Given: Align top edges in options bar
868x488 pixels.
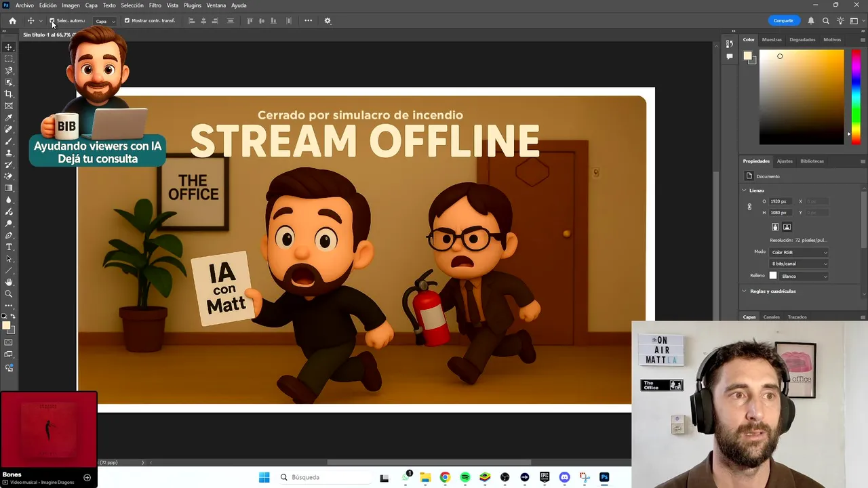Looking at the screenshot, I should tap(250, 20).
